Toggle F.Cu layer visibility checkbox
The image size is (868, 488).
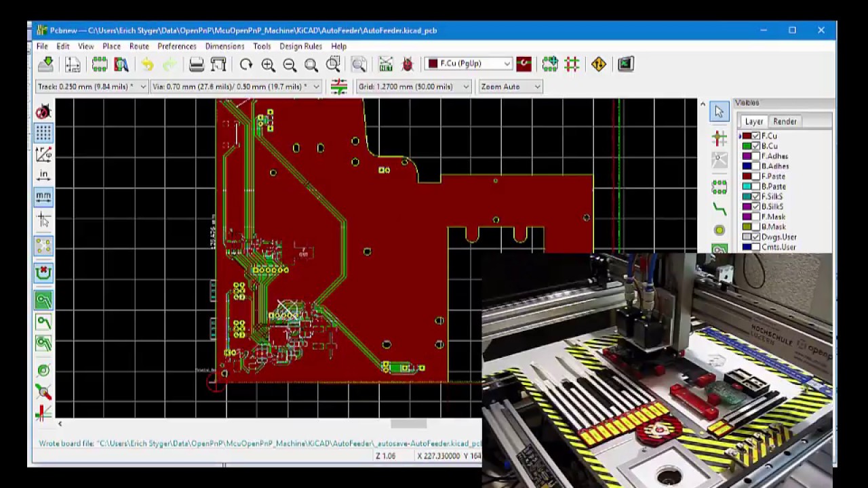(x=755, y=136)
